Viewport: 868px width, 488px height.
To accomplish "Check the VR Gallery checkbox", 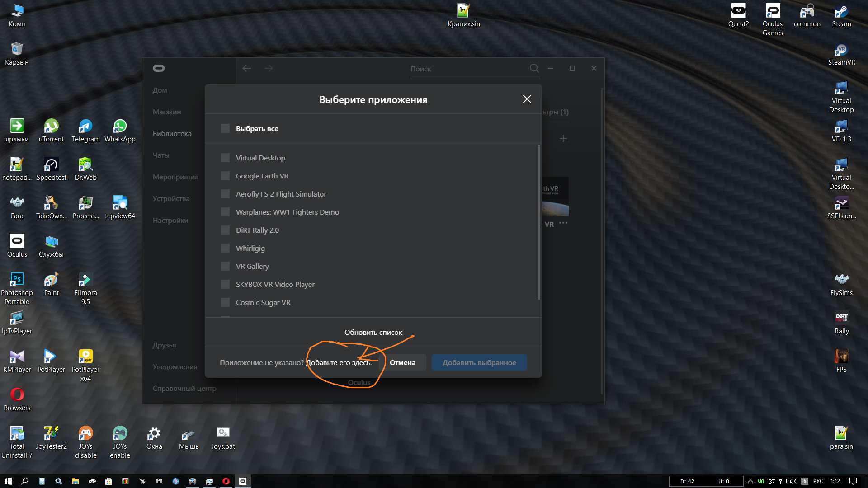I will (225, 266).
